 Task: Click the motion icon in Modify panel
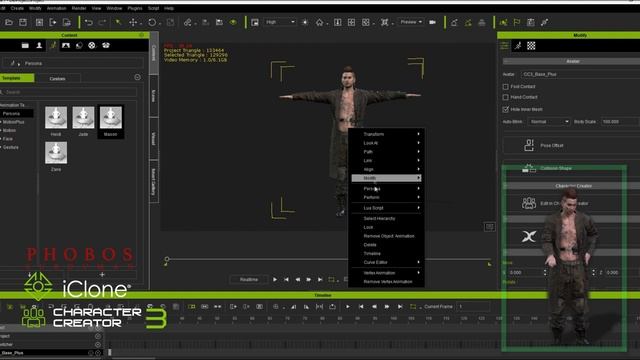click(518, 46)
